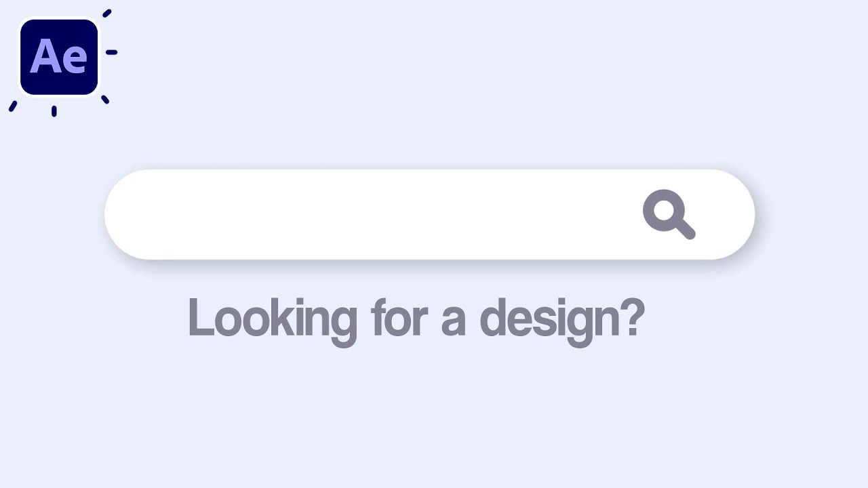Click the standalone "a" before "design"
This screenshot has height=488, width=868.
[x=453, y=321]
